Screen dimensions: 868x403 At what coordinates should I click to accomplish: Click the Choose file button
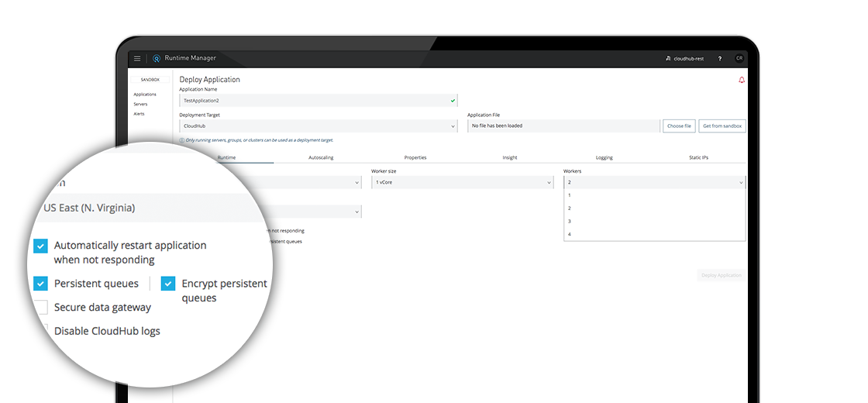(679, 126)
